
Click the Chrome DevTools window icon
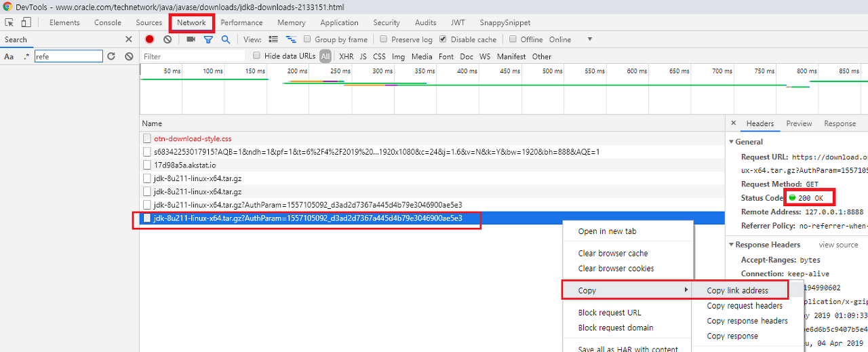tap(6, 6)
